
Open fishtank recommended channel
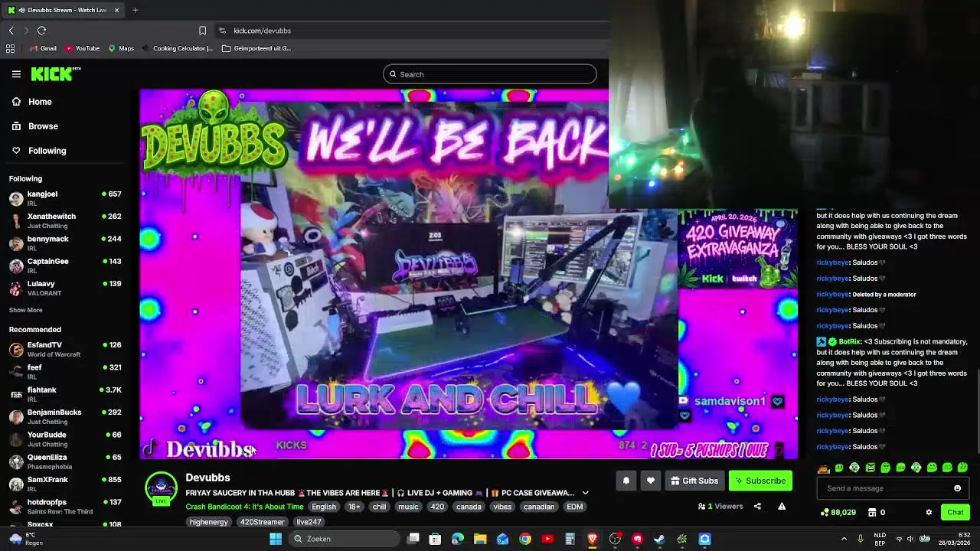[x=65, y=394]
